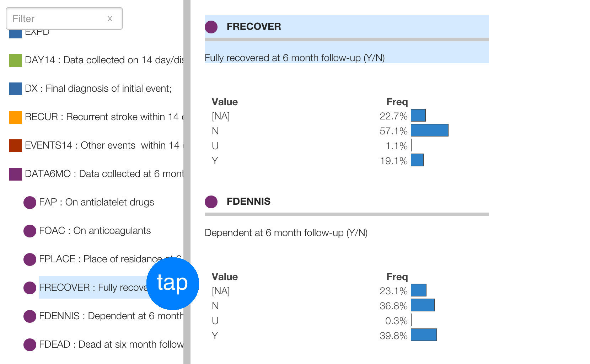
Task: Open the FDENNIS dependent variable entry
Action: 111,316
